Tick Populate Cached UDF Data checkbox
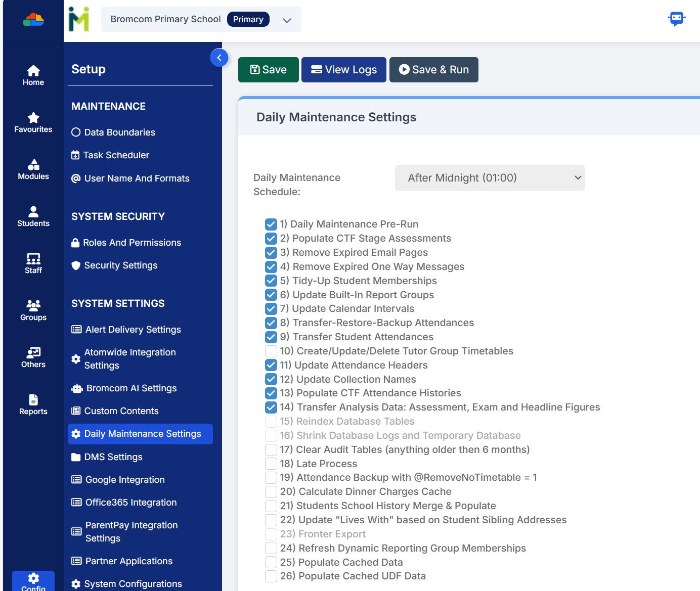Viewport: 700px width, 591px height. pos(271,576)
